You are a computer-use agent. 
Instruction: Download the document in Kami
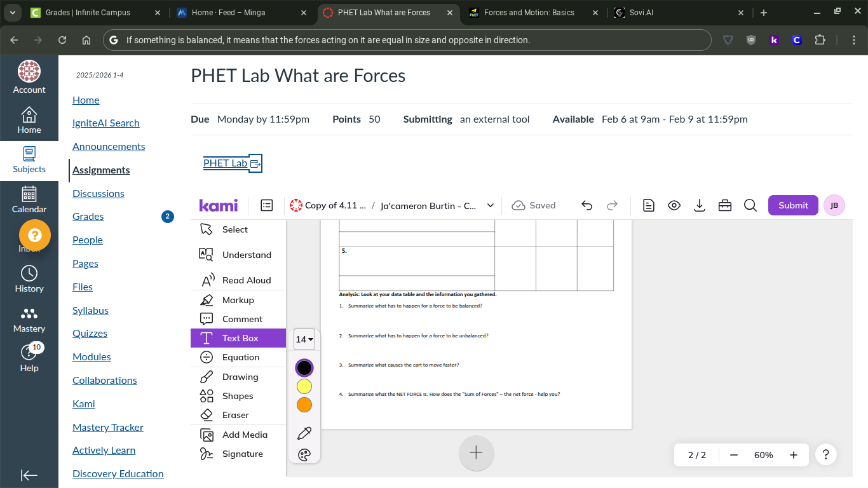pyautogui.click(x=700, y=205)
